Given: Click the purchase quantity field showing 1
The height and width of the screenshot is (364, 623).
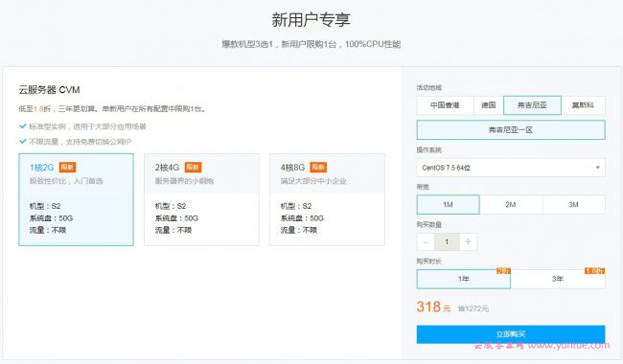Looking at the screenshot, I should (x=447, y=241).
